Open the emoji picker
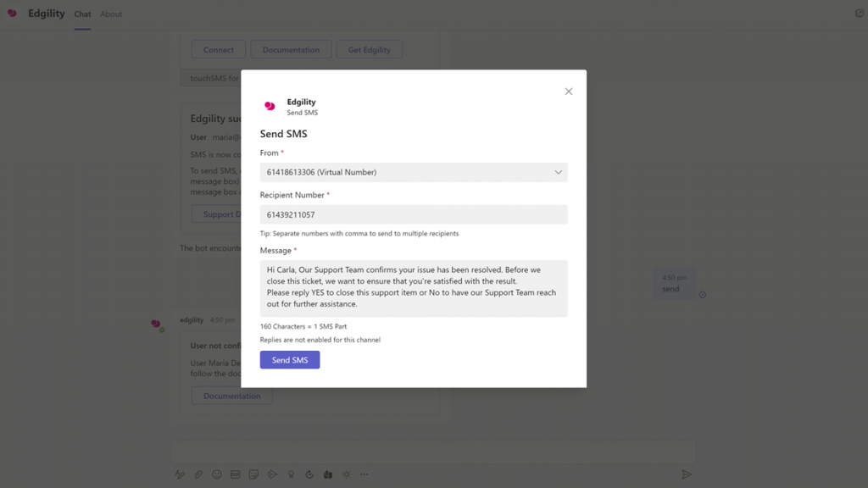The height and width of the screenshot is (488, 868). tap(217, 474)
